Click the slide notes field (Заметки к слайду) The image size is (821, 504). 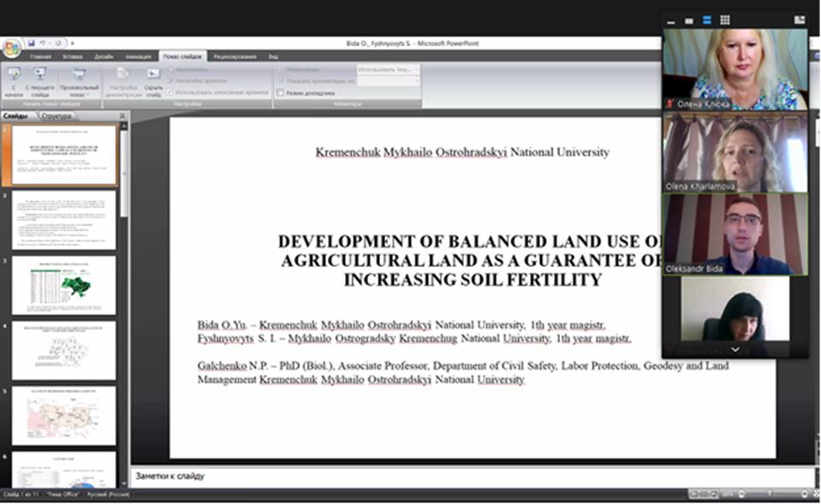click(471, 476)
